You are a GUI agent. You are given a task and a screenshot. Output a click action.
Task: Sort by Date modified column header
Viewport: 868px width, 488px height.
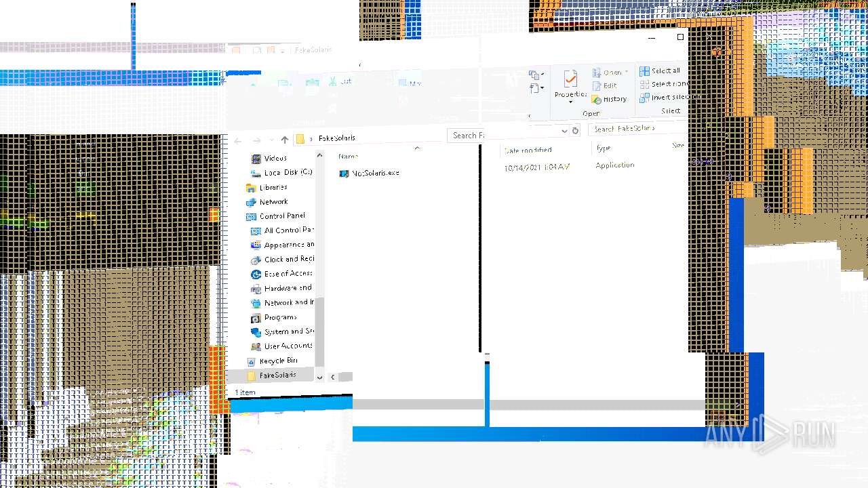528,150
